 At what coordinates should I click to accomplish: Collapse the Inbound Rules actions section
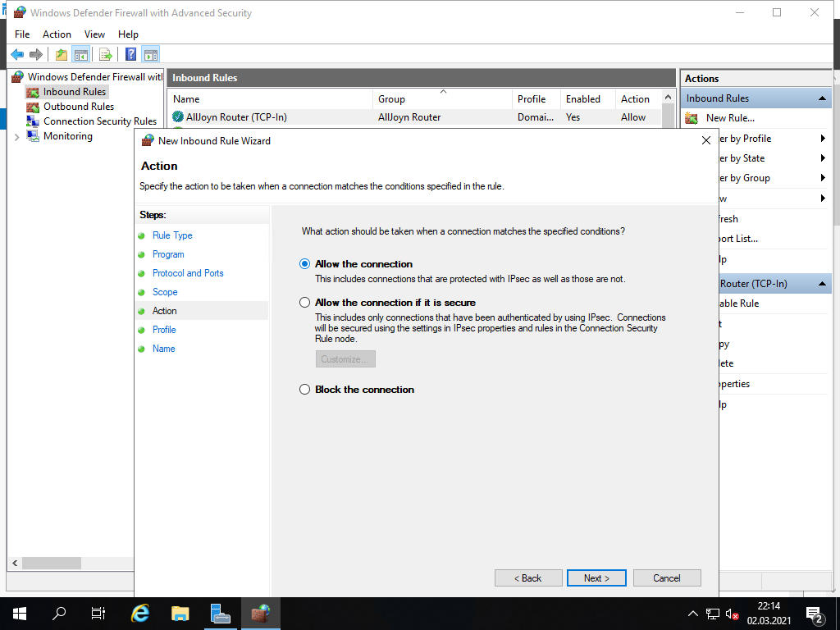coord(822,98)
